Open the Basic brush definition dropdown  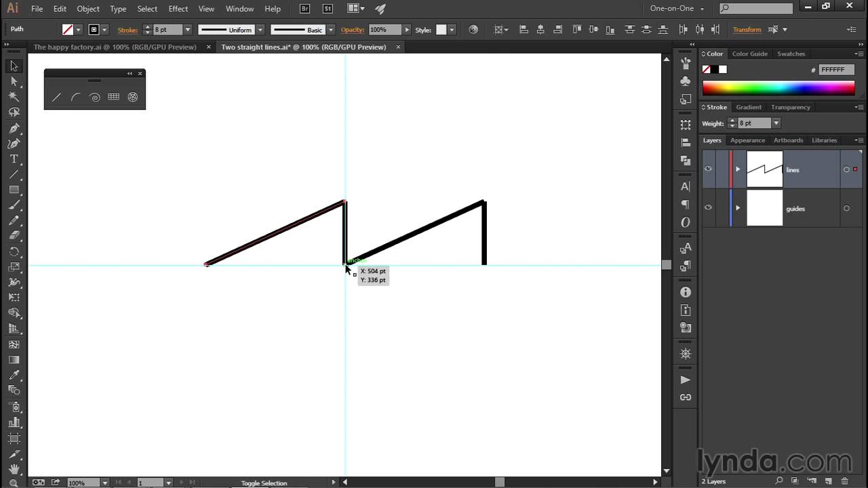click(331, 30)
